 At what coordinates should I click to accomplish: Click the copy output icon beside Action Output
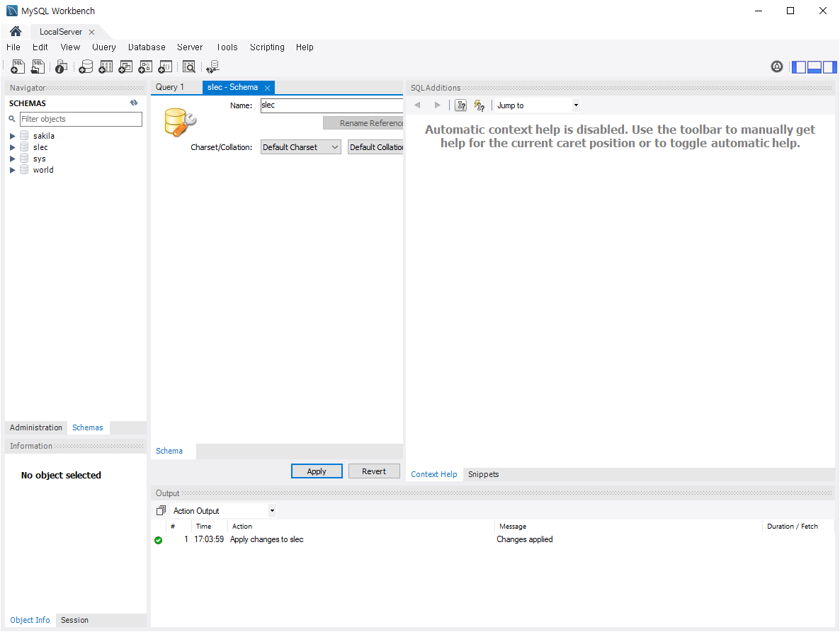[x=161, y=510]
